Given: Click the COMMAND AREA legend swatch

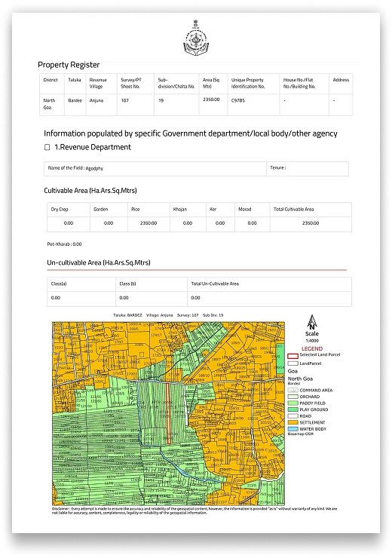Looking at the screenshot, I should click(292, 390).
